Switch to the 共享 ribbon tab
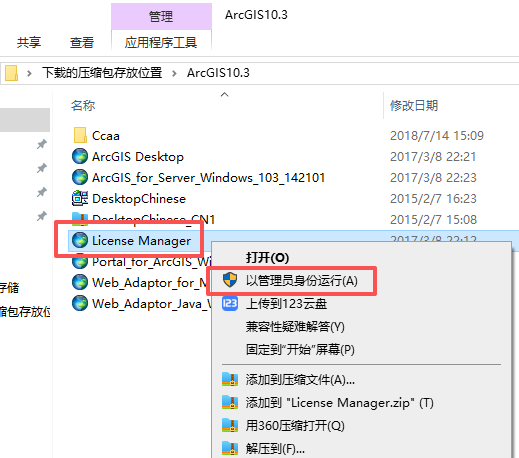This screenshot has height=458, width=519. pos(29,42)
